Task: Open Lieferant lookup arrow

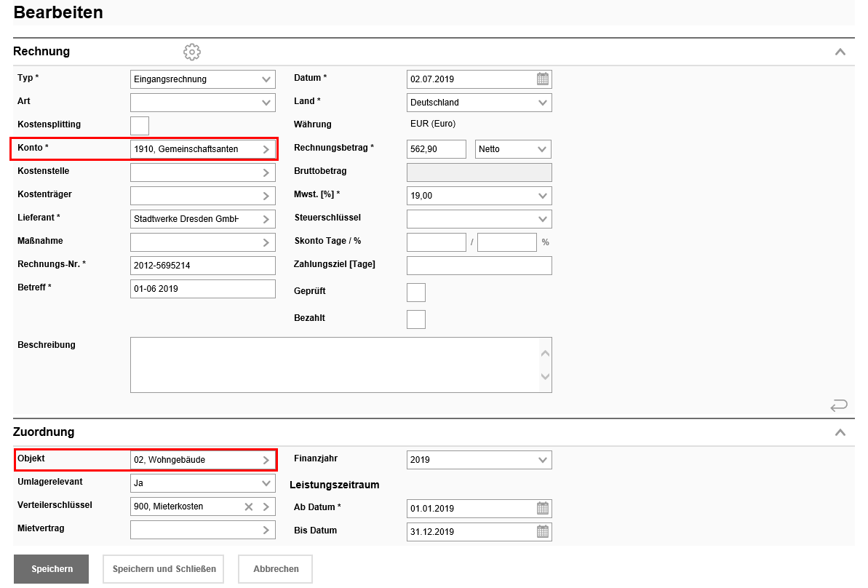Action: click(x=266, y=220)
